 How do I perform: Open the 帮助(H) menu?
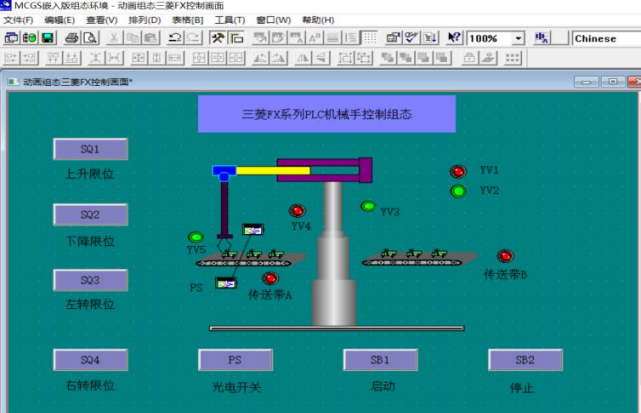[318, 20]
